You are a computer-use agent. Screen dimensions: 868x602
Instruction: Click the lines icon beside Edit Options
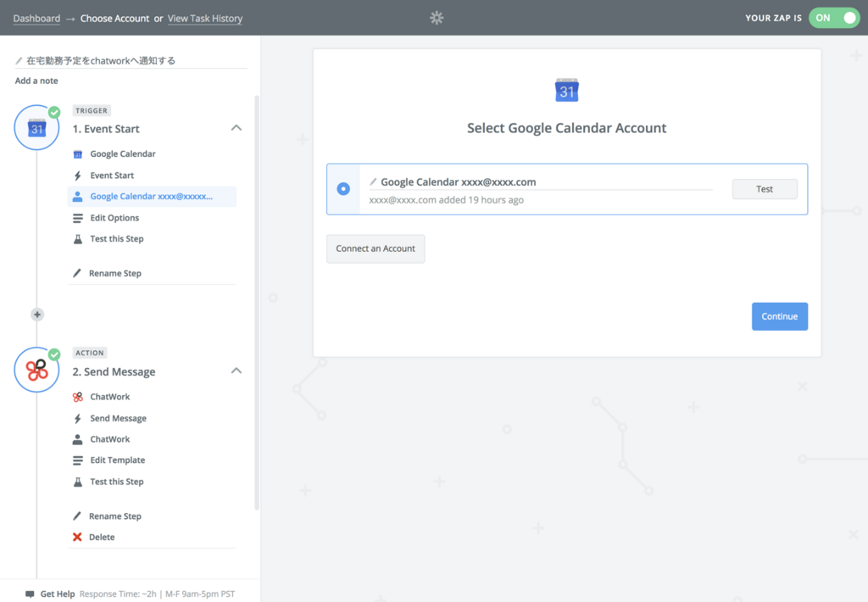[x=77, y=218]
